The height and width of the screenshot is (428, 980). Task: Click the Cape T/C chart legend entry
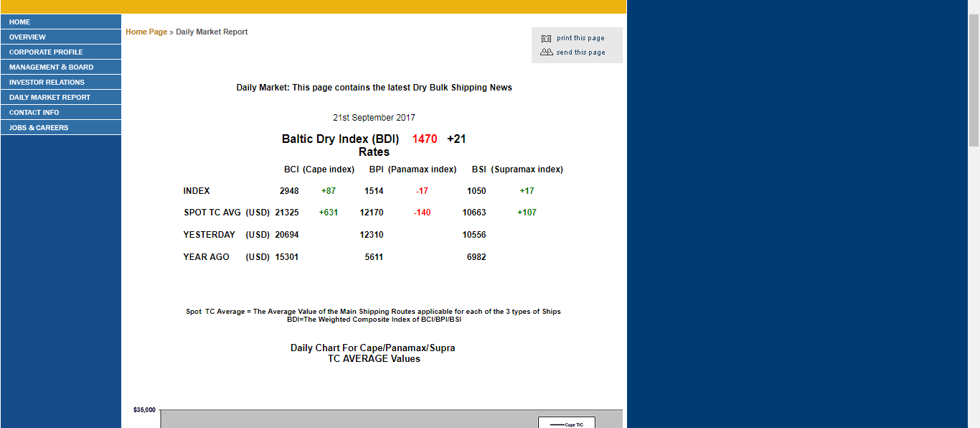click(x=567, y=424)
